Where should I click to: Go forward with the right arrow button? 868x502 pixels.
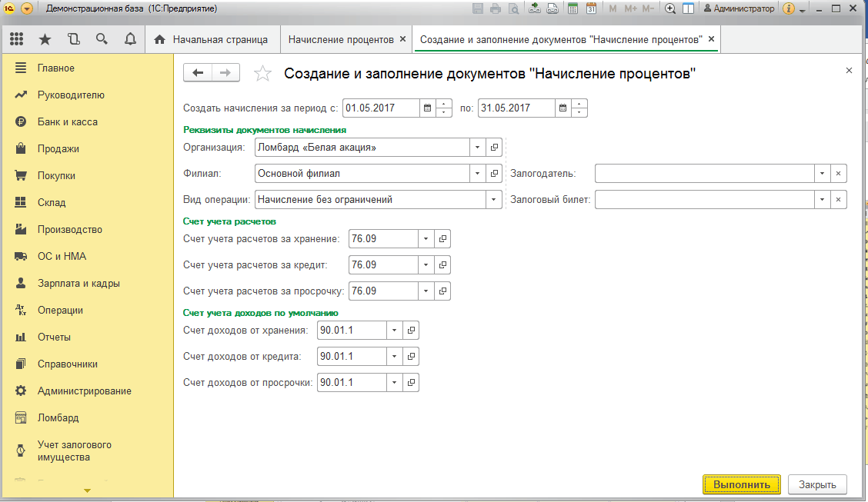[x=225, y=72]
